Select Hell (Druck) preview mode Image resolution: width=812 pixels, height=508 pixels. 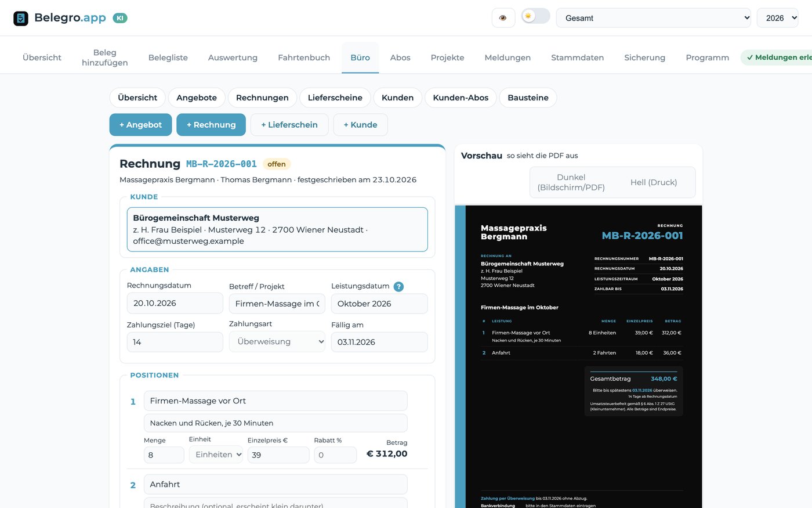pos(654,182)
